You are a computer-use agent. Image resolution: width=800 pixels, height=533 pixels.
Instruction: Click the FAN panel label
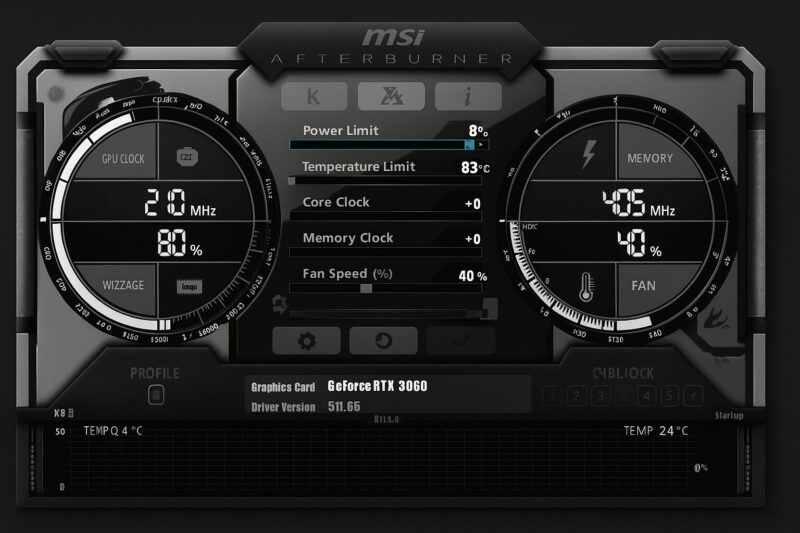tap(643, 286)
